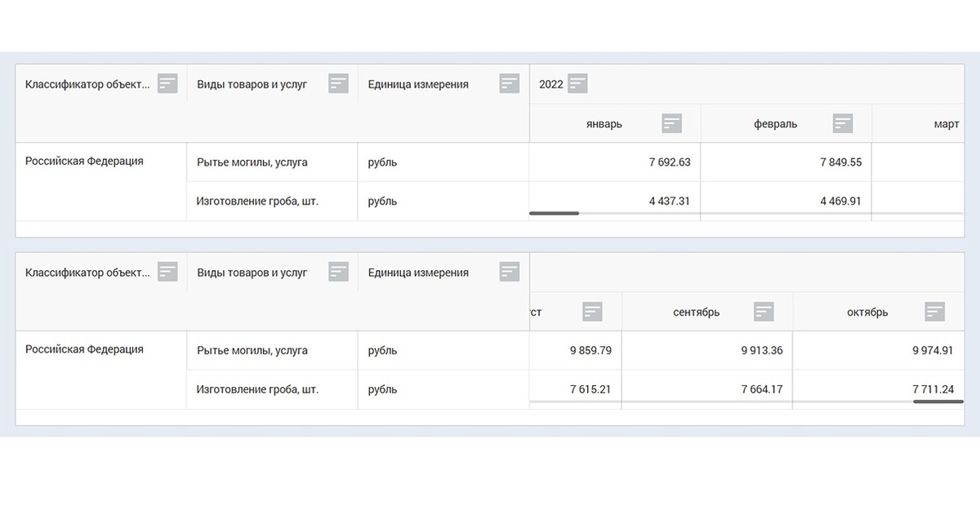This screenshot has height=519, width=980.
Task: Open filter icon for Виды товаров и услуг in bottom table
Action: click(x=338, y=272)
